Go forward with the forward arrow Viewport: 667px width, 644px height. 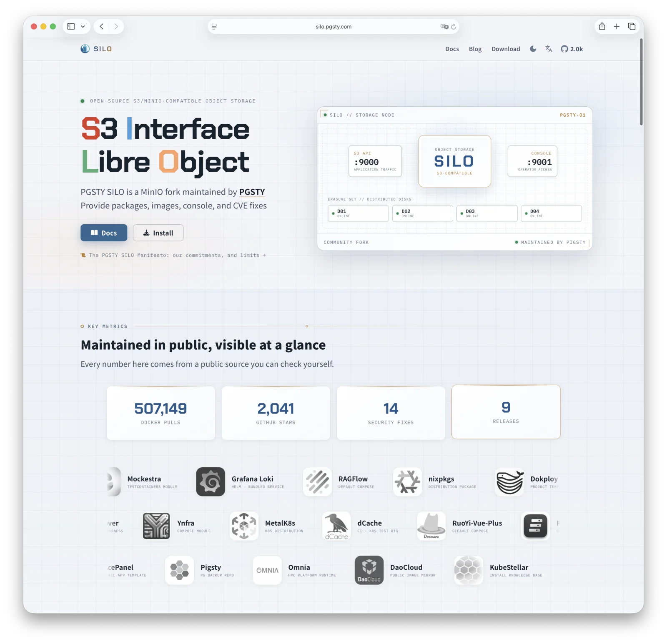pyautogui.click(x=116, y=26)
